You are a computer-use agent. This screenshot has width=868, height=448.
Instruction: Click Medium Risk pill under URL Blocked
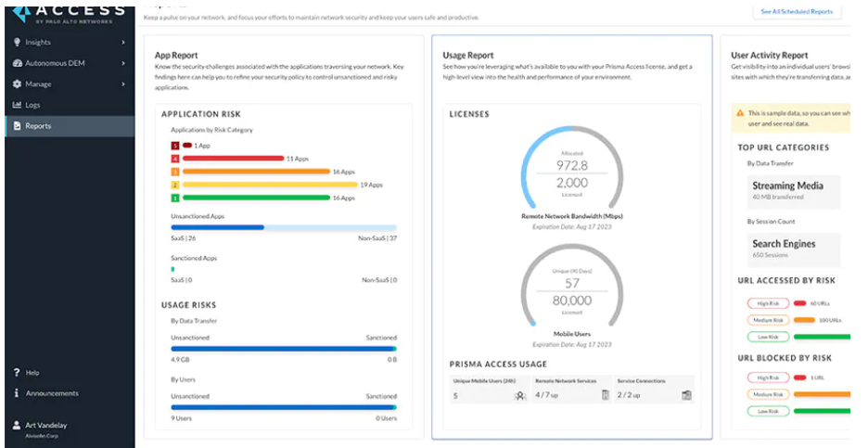pos(768,394)
